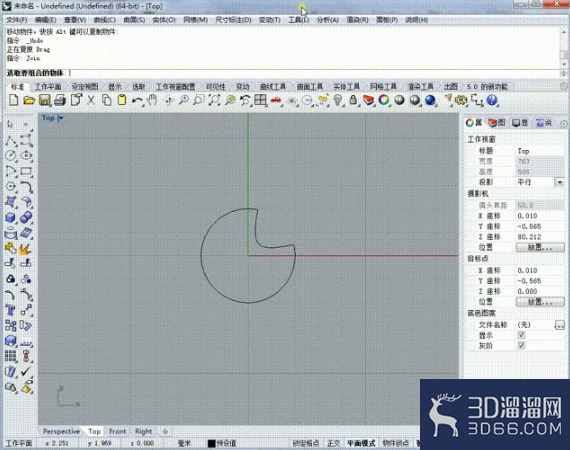Click the black layer color swatch in status bar
The width and height of the screenshot is (570, 450).
point(211,443)
